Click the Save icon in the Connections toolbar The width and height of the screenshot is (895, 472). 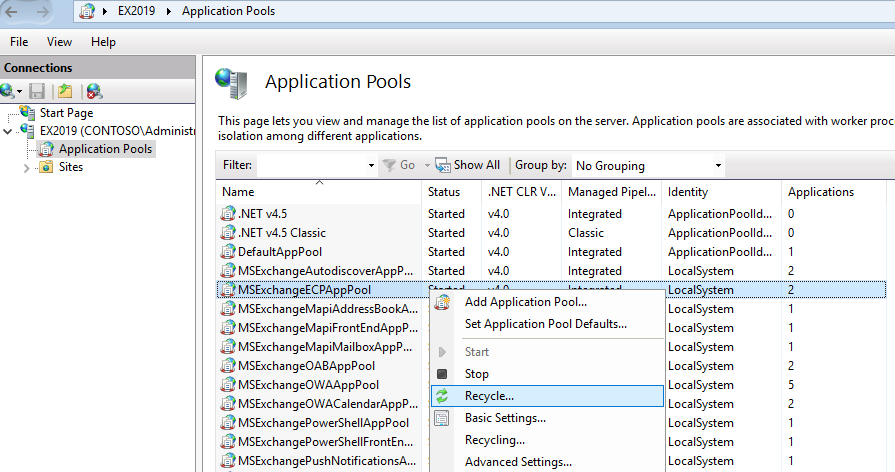tap(37, 91)
